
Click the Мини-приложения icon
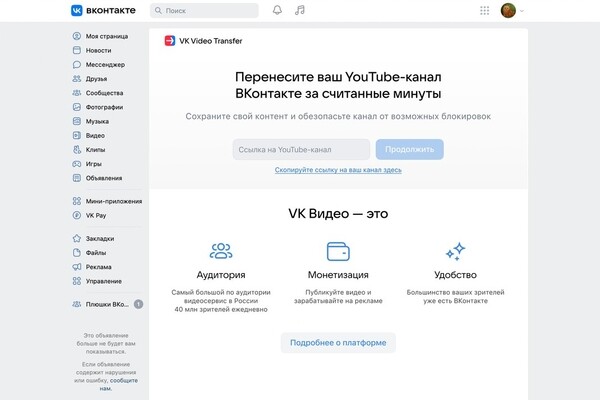(77, 201)
